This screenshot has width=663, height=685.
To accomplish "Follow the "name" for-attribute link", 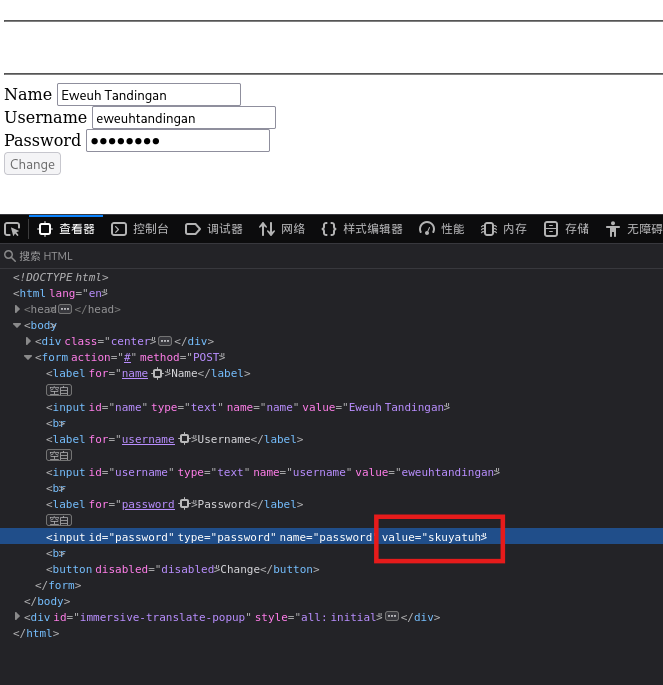I will (135, 374).
